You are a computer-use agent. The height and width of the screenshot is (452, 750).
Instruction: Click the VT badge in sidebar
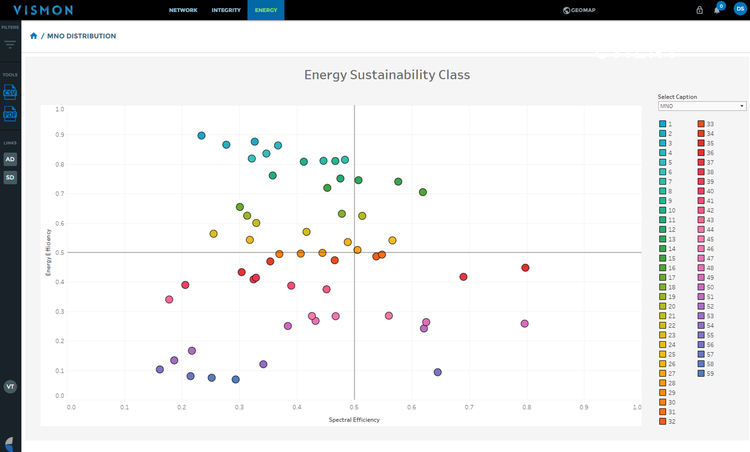[x=10, y=386]
